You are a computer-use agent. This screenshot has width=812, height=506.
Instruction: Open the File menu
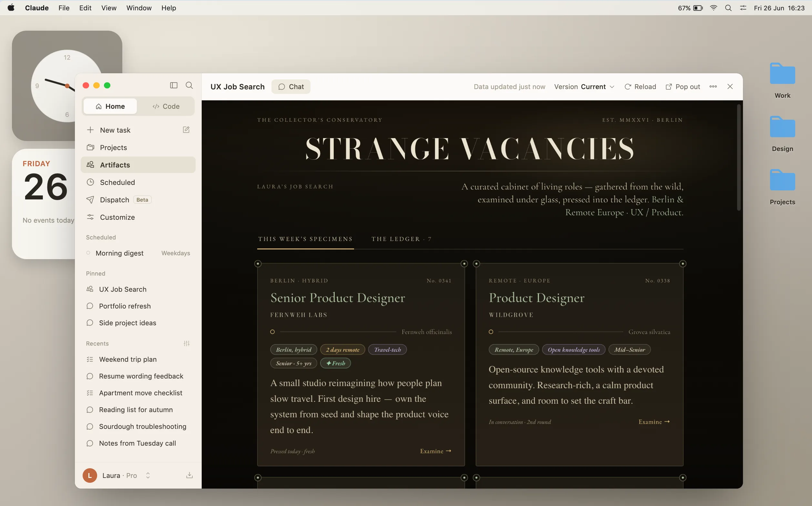(64, 8)
